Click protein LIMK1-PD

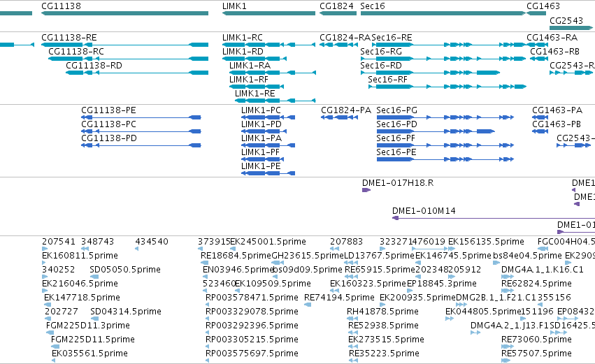point(264,131)
